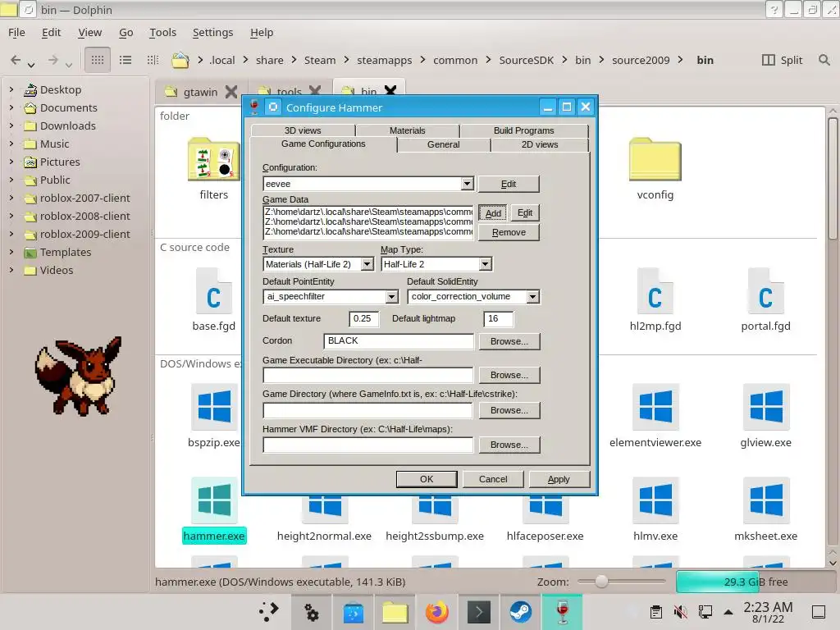This screenshot has width=840, height=630.
Task: Click the search magnifier icon in Dolphin
Action: pyautogui.click(x=824, y=60)
